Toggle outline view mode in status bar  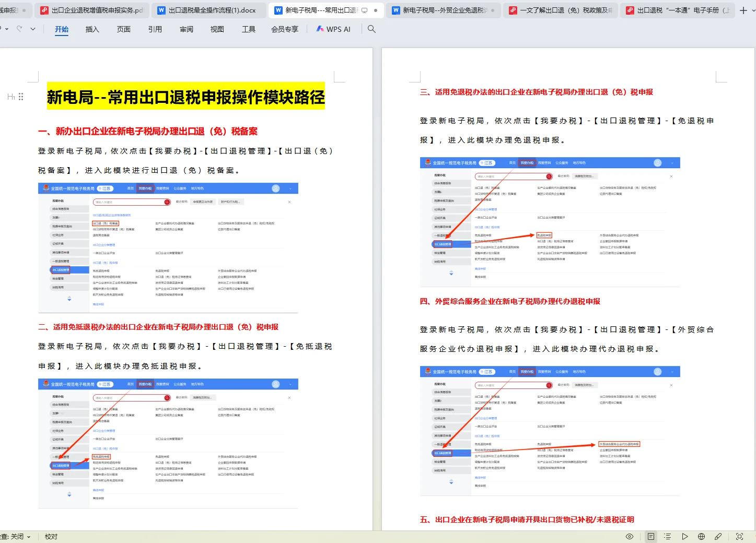click(667, 536)
